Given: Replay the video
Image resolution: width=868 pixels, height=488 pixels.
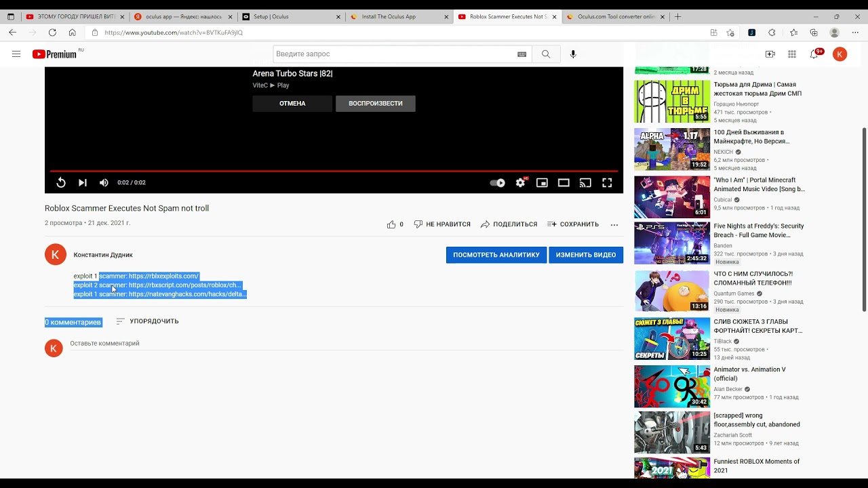Looking at the screenshot, I should click(61, 182).
